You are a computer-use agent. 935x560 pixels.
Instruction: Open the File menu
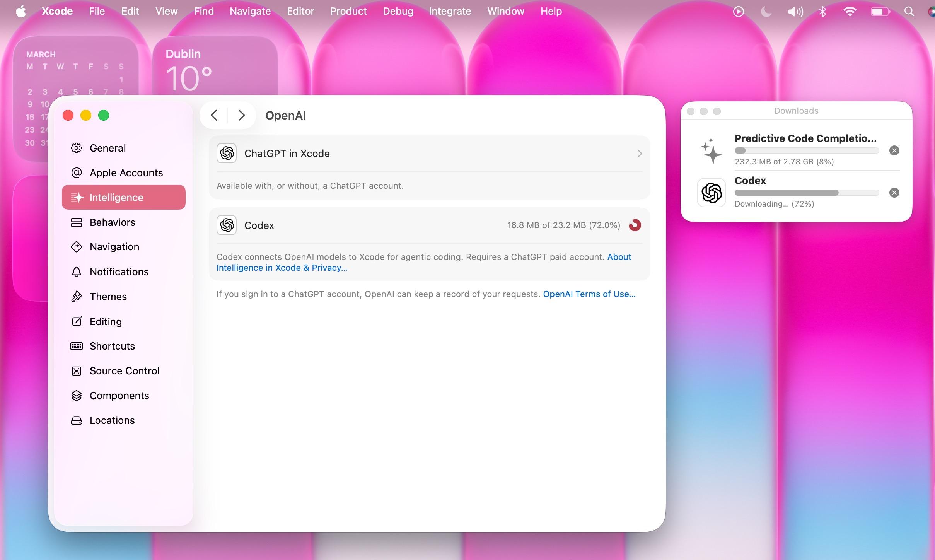pyautogui.click(x=97, y=11)
